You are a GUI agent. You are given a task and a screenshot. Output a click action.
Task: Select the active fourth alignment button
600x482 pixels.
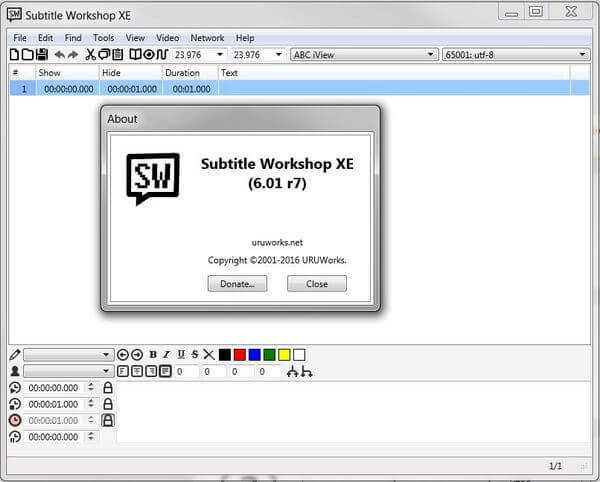coord(165,371)
